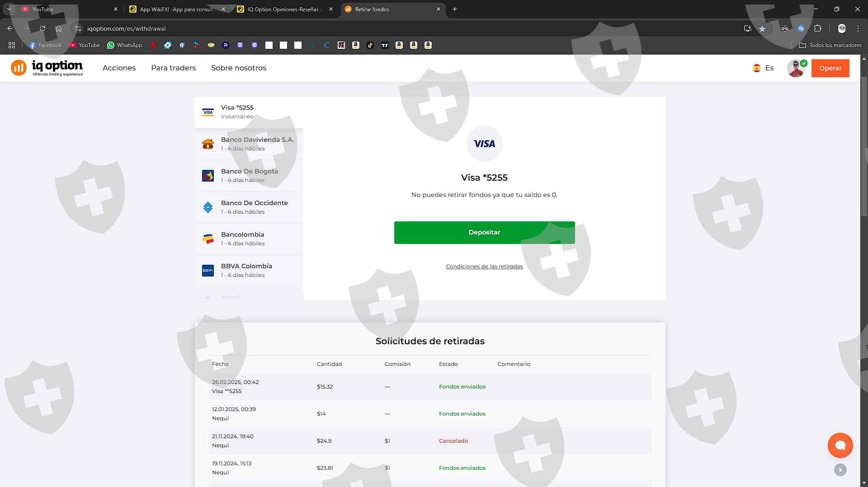Open the Disney+ bookmark icon
This screenshot has height=487, width=868.
tap(312, 45)
